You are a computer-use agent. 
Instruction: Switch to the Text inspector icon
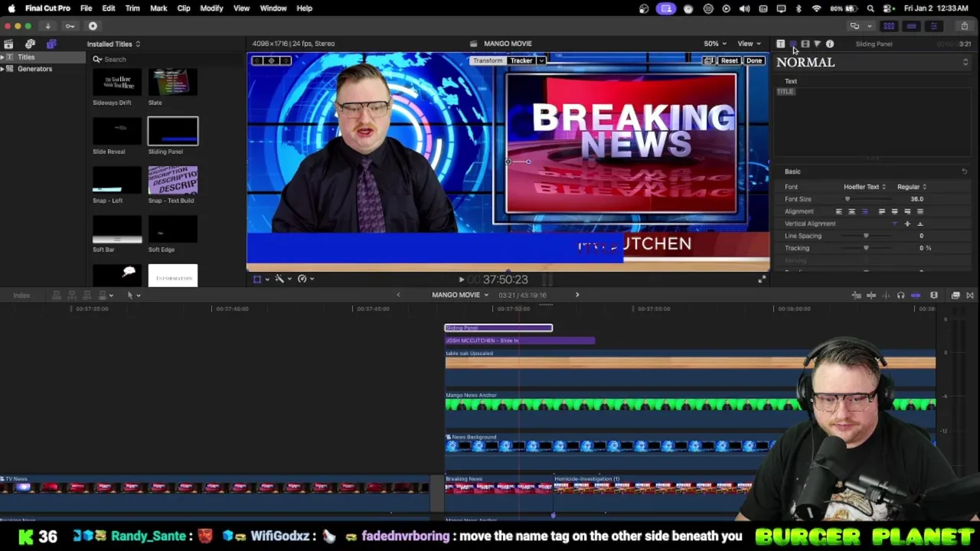792,44
